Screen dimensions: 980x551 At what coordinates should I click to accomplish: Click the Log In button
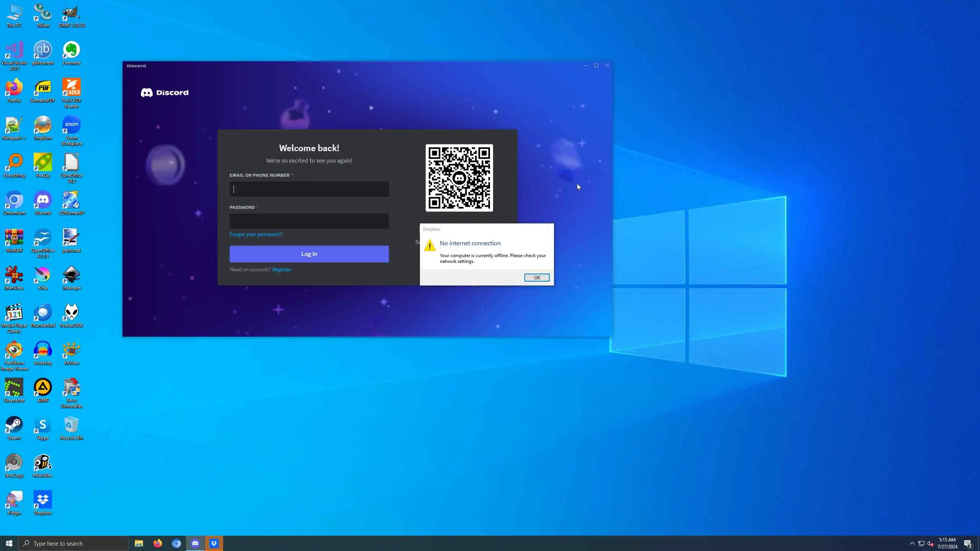click(x=309, y=254)
